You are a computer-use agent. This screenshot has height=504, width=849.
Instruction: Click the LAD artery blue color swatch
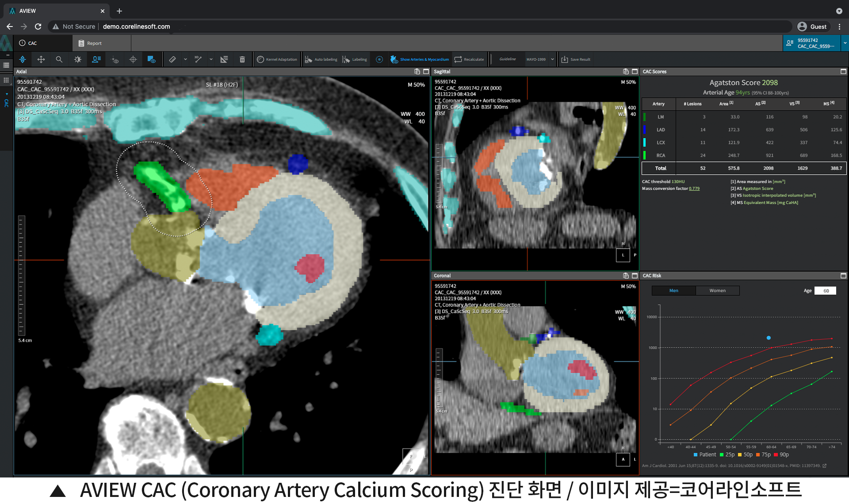[645, 130]
